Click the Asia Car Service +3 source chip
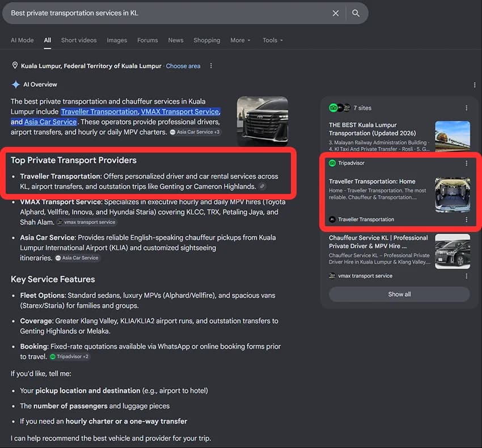The image size is (482, 448). (x=195, y=132)
